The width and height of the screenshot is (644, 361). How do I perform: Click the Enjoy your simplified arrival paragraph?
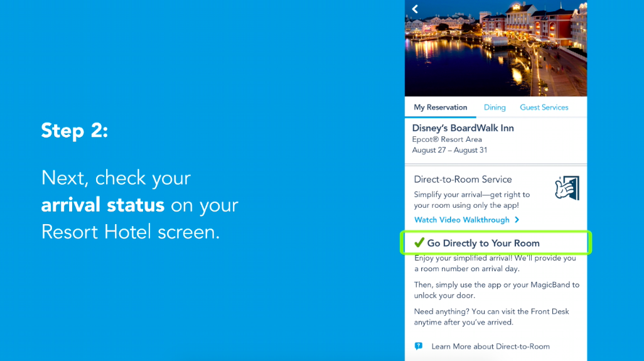click(495, 263)
